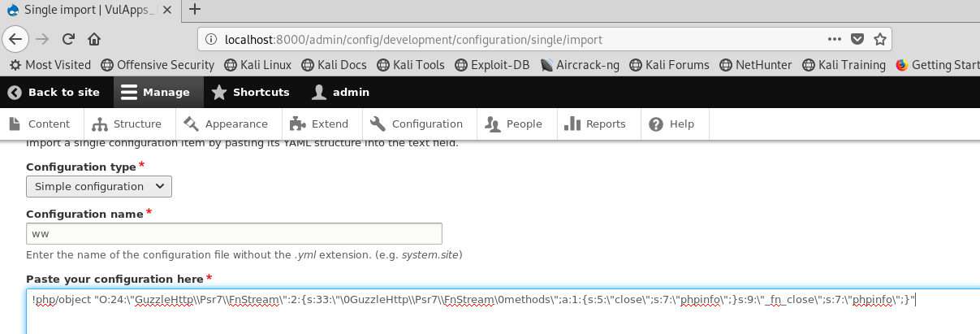This screenshot has width=980, height=334.
Task: Open Most Visited bookmarks folder
Action: [50, 64]
